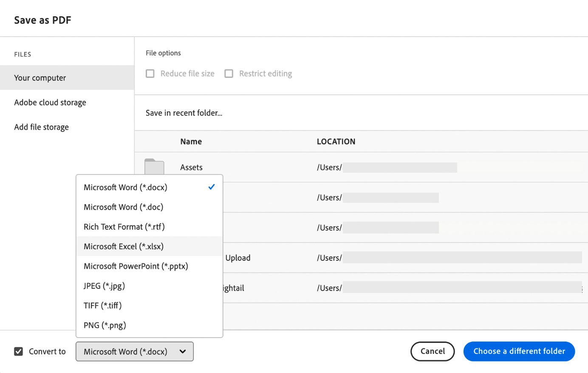Pick Microsoft PowerPoint (*.pptx) format
The width and height of the screenshot is (588, 373).
coord(149,266)
